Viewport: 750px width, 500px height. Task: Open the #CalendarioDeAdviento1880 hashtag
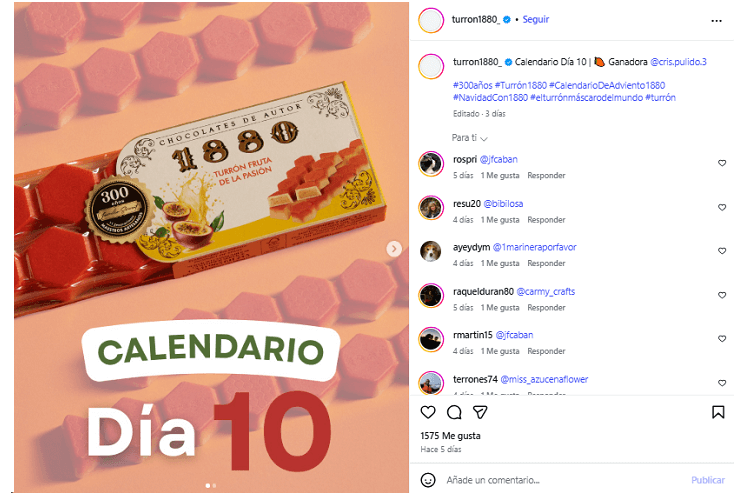click(607, 85)
